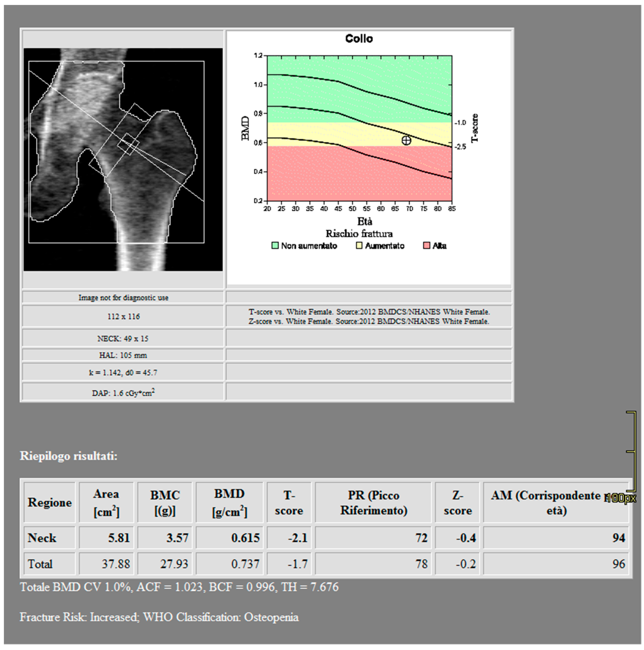Click the small neck ROI box on the scan
This screenshot has height=650, width=644.
(x=128, y=144)
